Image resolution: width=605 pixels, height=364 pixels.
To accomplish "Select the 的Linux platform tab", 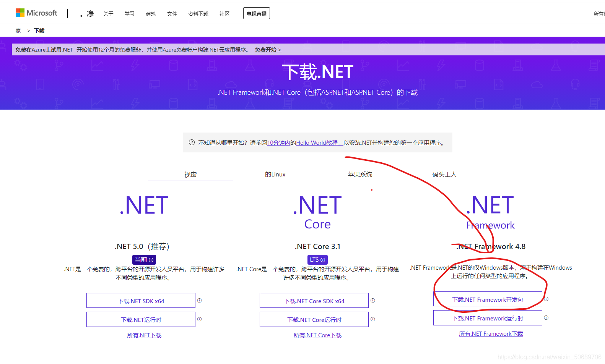I will click(275, 175).
